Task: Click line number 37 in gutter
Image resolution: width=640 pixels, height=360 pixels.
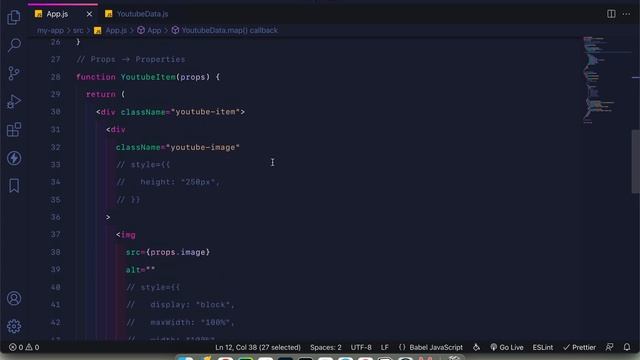Action: [x=56, y=234]
